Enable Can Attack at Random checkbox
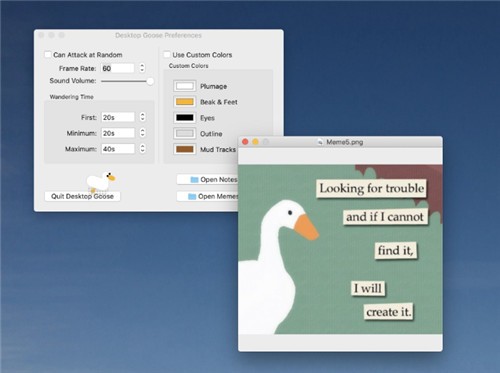 (48, 55)
